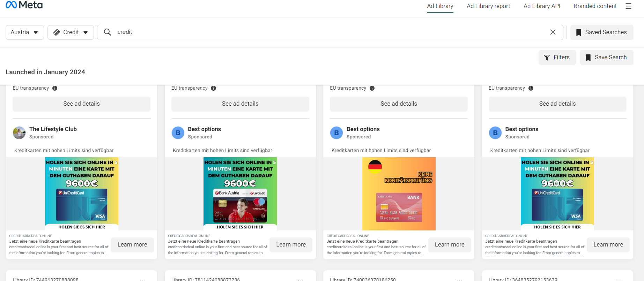The height and width of the screenshot is (281, 644).
Task: Click the search magnifier icon
Action: (108, 32)
